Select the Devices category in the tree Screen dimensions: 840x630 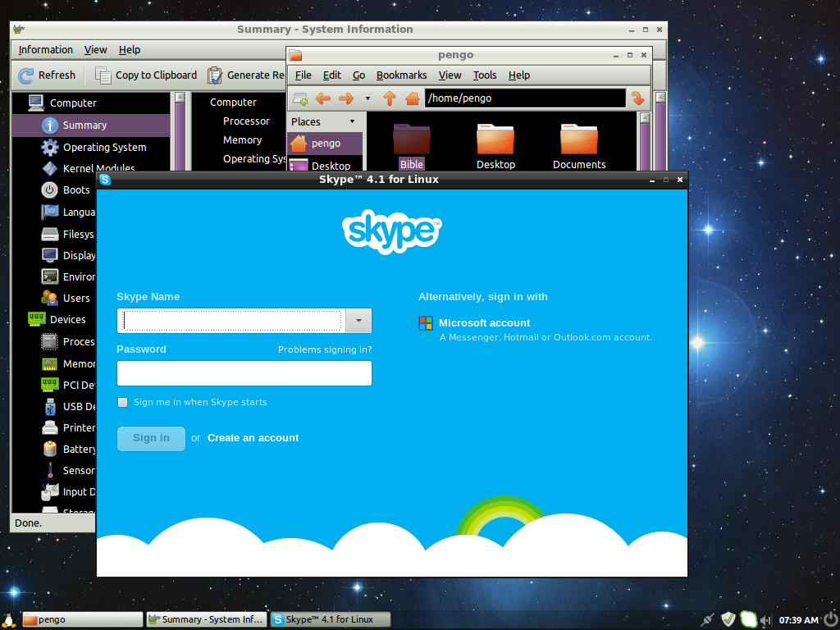pyautogui.click(x=57, y=320)
